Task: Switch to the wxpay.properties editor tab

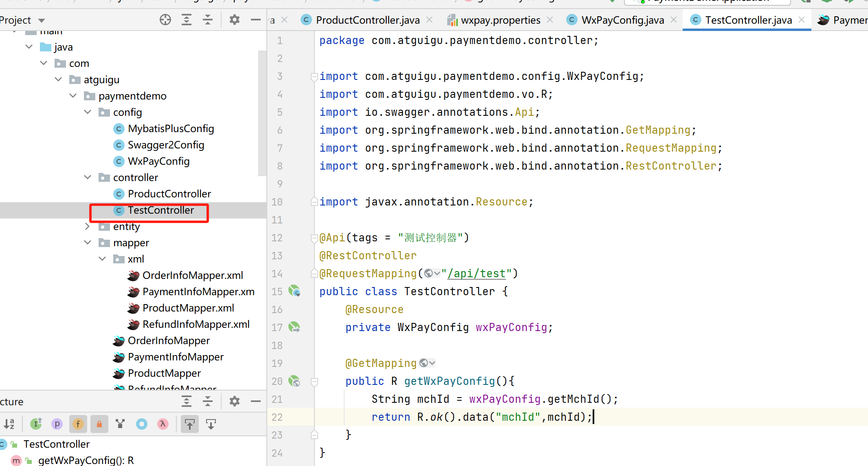Action: (x=500, y=20)
